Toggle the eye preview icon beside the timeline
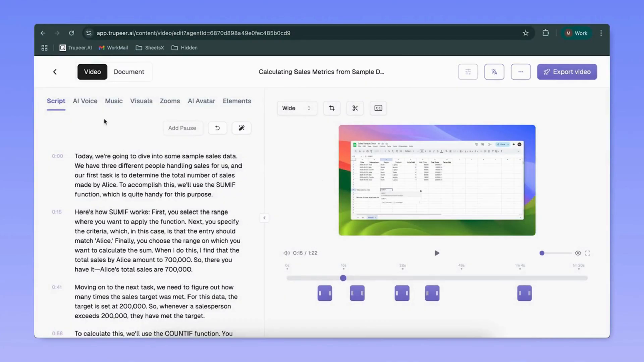 [x=578, y=253]
